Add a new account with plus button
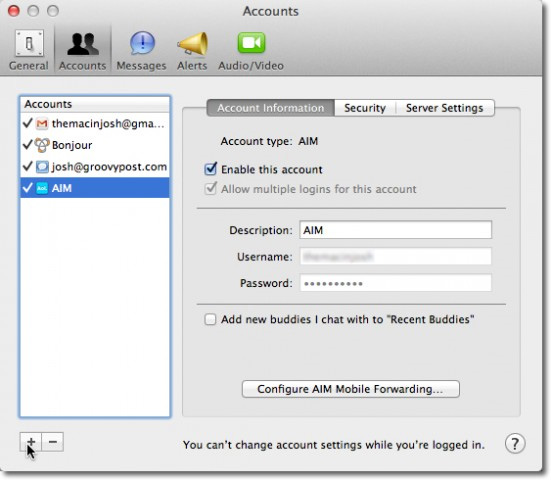551x480 pixels. pos(31,442)
